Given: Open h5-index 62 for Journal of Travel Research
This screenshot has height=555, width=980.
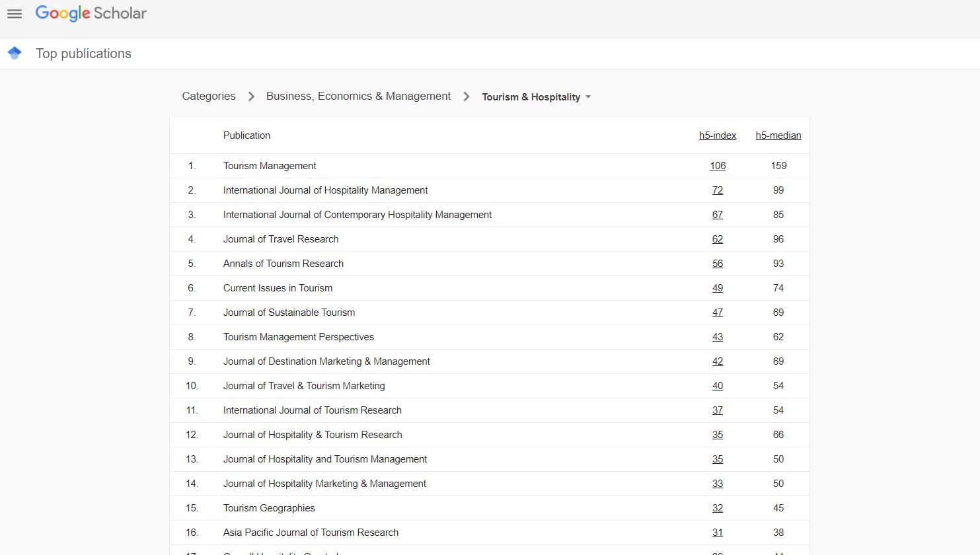Looking at the screenshot, I should (x=718, y=239).
